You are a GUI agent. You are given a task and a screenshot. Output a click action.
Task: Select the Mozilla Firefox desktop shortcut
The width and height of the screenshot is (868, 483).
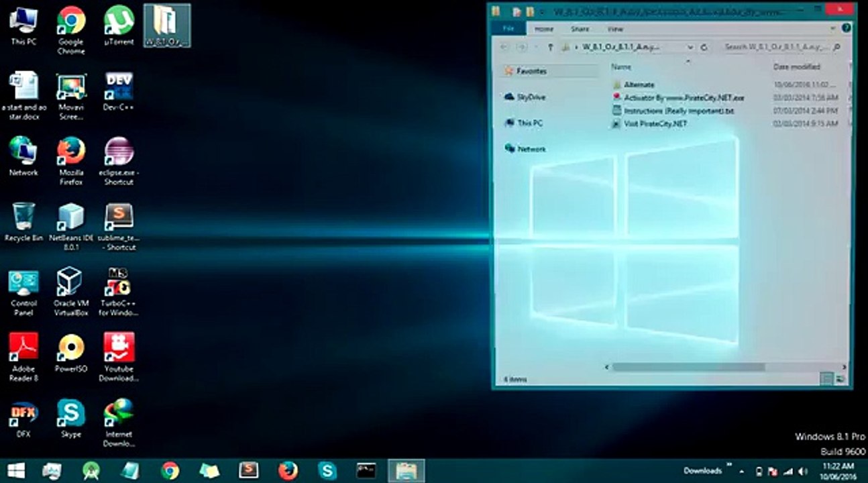(x=71, y=161)
